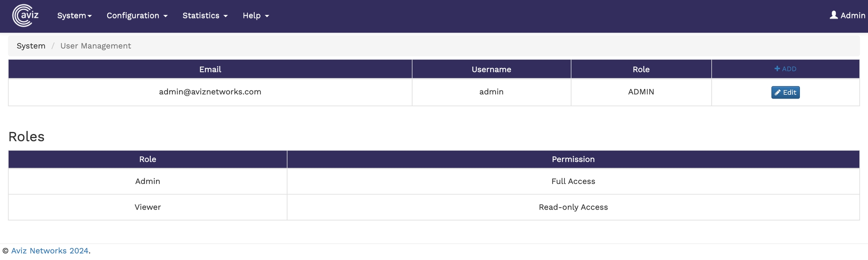This screenshot has width=868, height=260.
Task: Select the admin@aviznetworks.com email cell
Action: pyautogui.click(x=210, y=92)
